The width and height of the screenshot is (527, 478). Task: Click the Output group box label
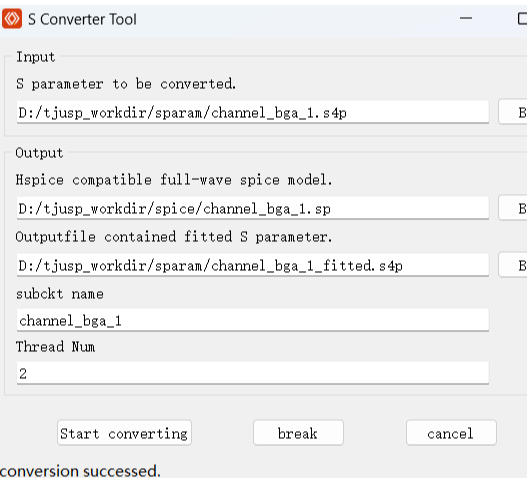(x=39, y=153)
